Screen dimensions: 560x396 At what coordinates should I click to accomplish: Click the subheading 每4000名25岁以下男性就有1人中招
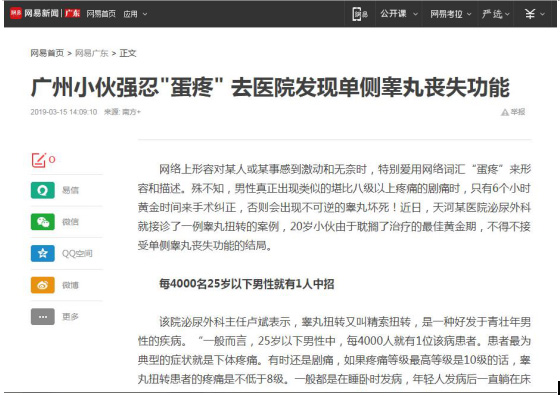pyautogui.click(x=247, y=284)
